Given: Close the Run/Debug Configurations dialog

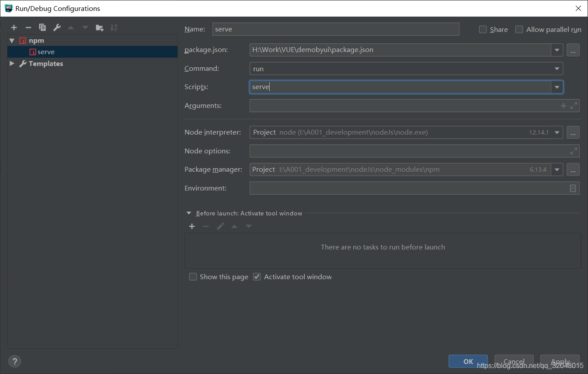Looking at the screenshot, I should pyautogui.click(x=578, y=8).
